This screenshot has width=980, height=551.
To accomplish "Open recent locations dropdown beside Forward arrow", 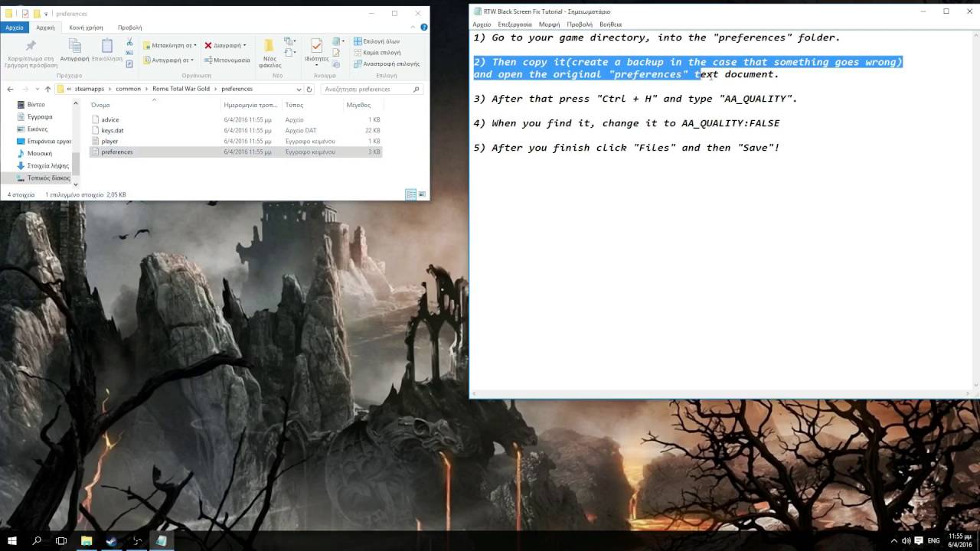I will pyautogui.click(x=37, y=89).
